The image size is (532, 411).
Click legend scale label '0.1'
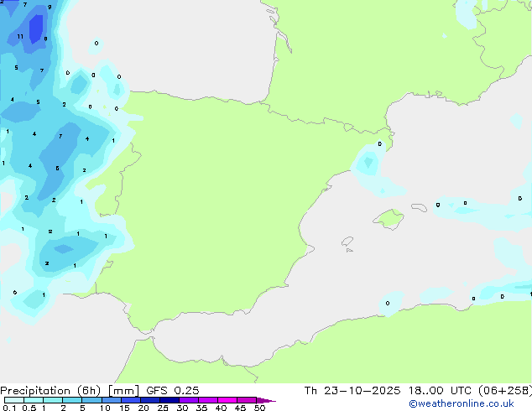point(9,408)
